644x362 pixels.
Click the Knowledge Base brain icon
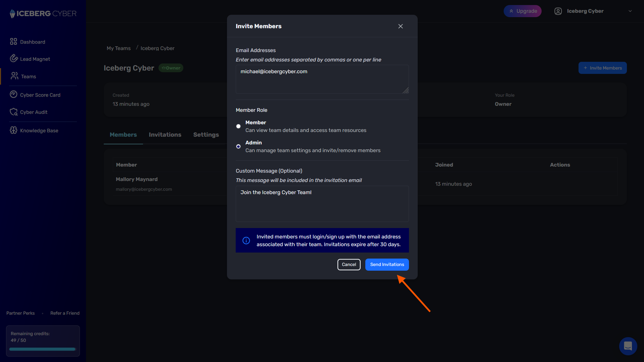click(13, 130)
